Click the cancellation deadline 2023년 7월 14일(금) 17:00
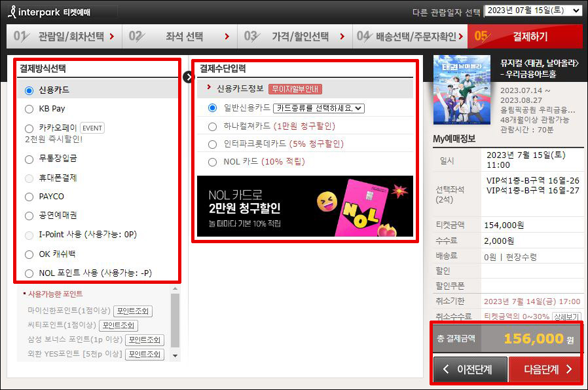The image size is (588, 390). point(532,302)
